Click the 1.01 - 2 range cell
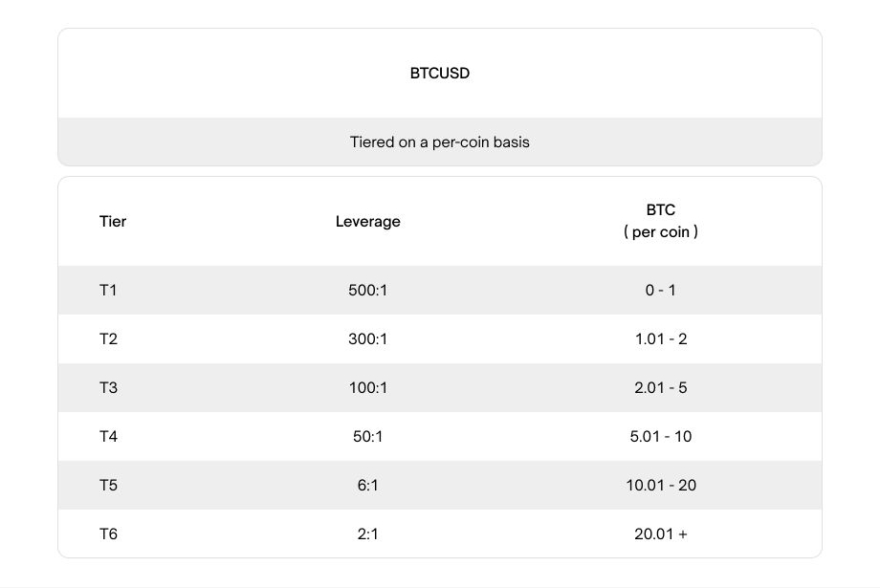Screen dimensions: 880x588 click(x=661, y=338)
